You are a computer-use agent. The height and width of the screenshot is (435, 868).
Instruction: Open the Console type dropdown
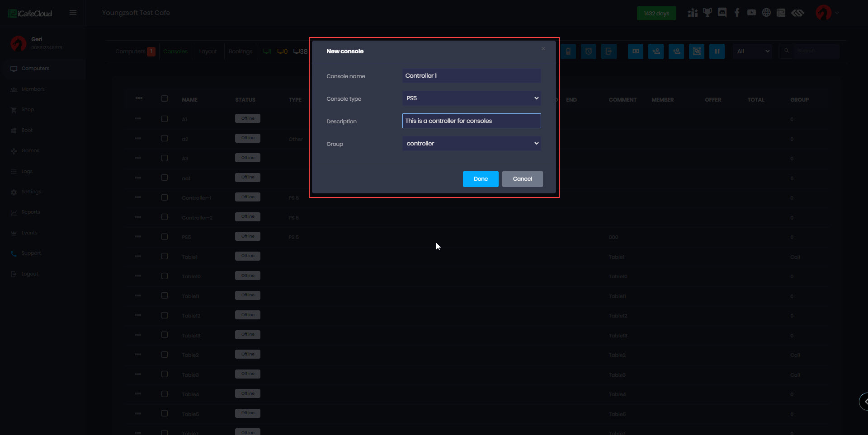[x=471, y=98]
